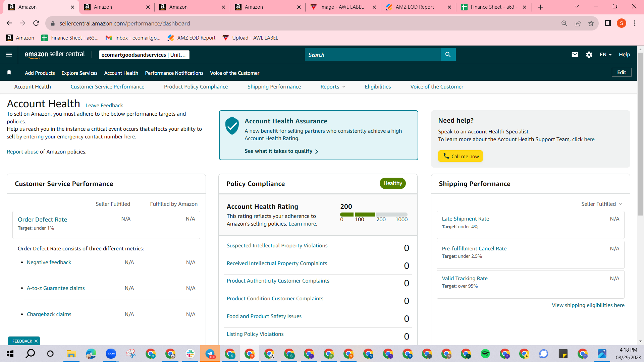
Task: Open the browser zoom indicator in the address bar
Action: [564, 23]
